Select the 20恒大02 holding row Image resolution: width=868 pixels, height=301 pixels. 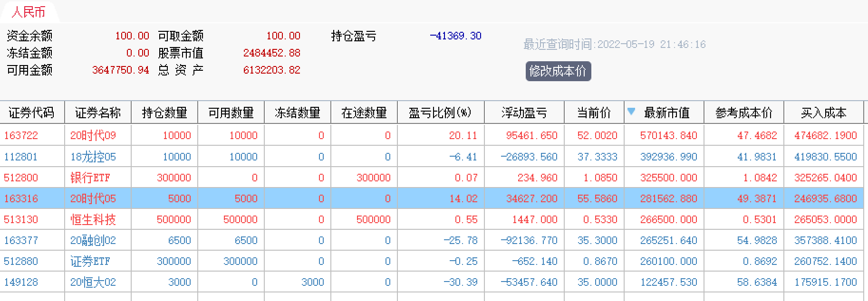pos(432,282)
